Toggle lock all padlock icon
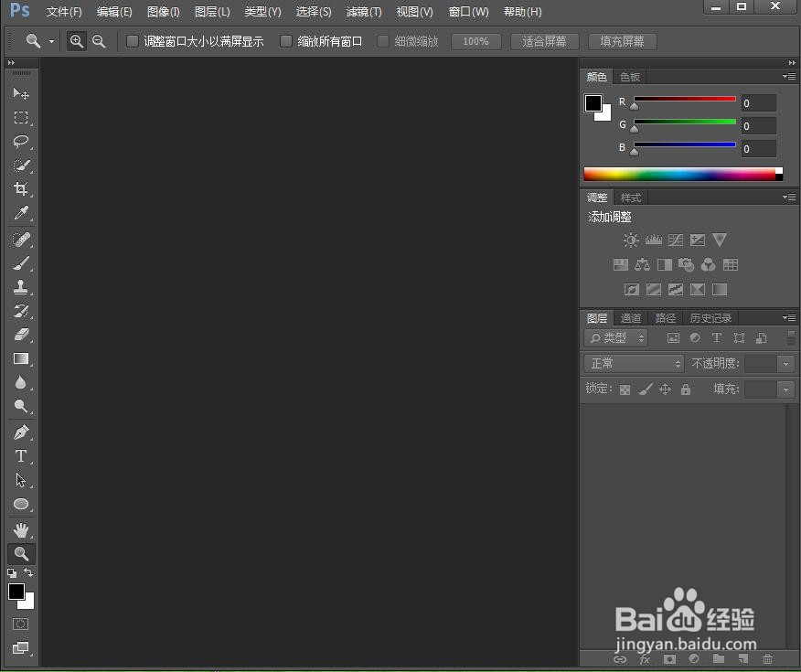The height and width of the screenshot is (672, 801). (x=686, y=389)
